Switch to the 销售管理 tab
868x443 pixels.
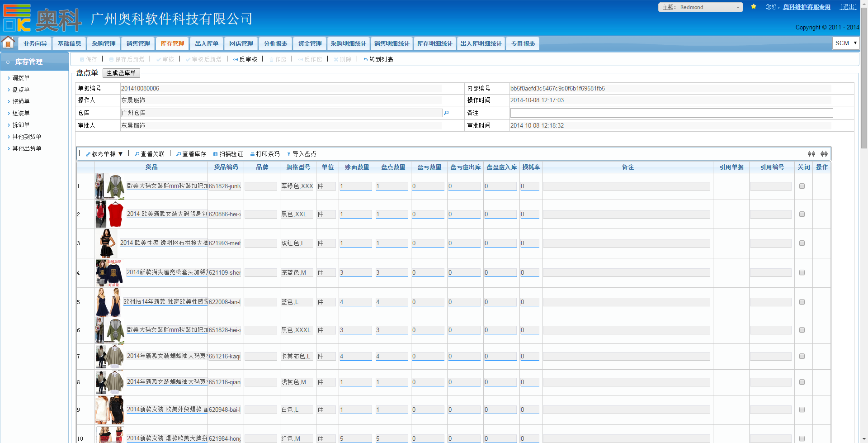(x=138, y=43)
